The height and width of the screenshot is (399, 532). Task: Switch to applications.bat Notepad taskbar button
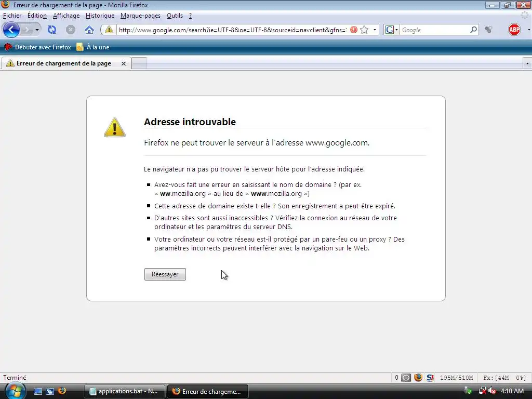(x=124, y=391)
